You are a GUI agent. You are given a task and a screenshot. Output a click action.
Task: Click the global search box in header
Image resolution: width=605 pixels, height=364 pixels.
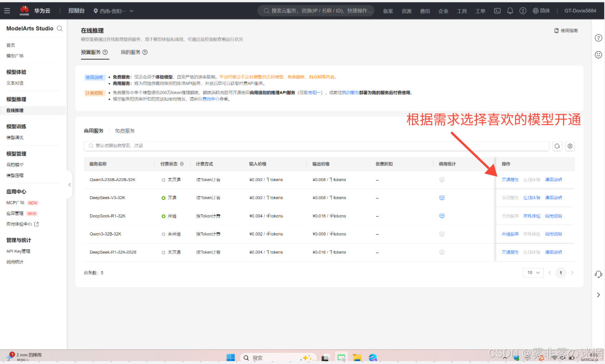[x=316, y=11]
